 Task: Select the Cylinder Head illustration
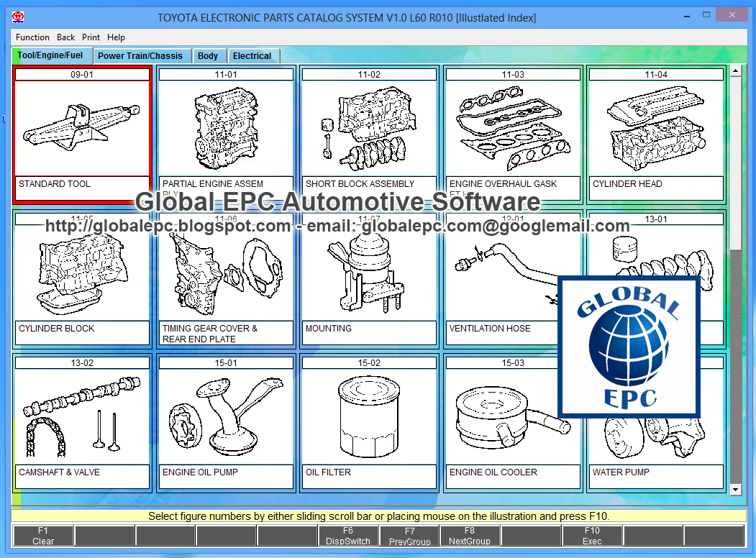656,128
